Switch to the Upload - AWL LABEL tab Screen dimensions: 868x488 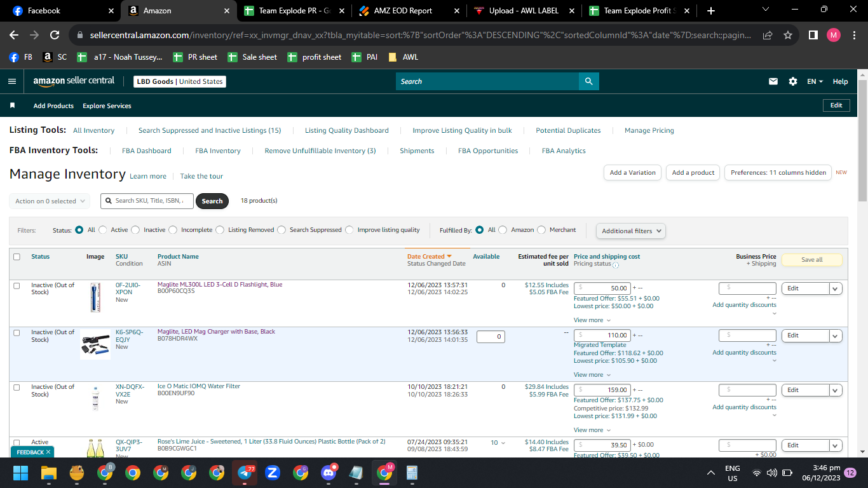pyautogui.click(x=525, y=11)
